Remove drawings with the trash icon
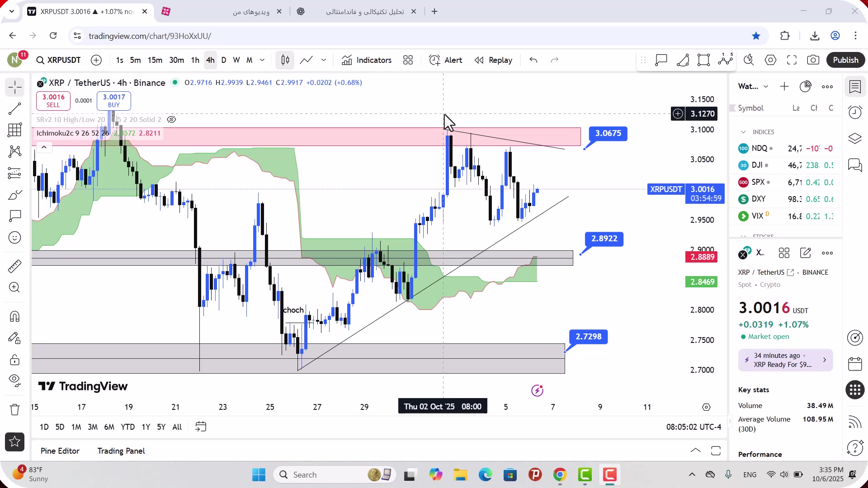The height and width of the screenshot is (488, 868). [15, 410]
